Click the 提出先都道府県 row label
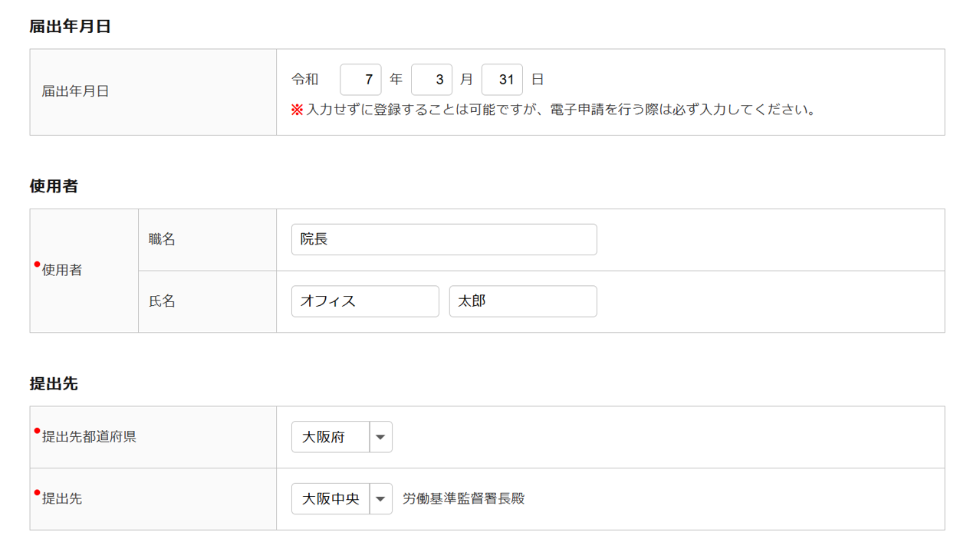 point(89,437)
